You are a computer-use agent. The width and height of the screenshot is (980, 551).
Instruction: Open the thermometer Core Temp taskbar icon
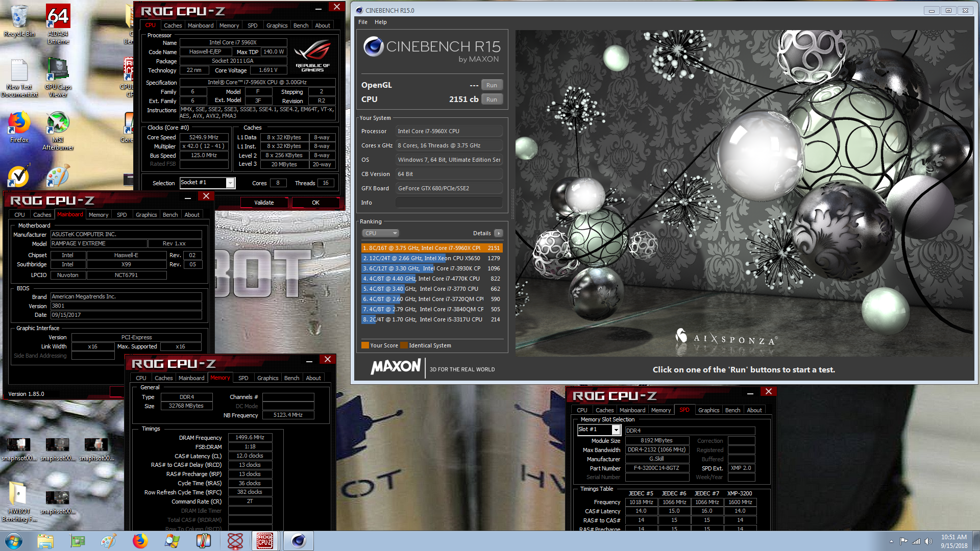pyautogui.click(x=204, y=541)
